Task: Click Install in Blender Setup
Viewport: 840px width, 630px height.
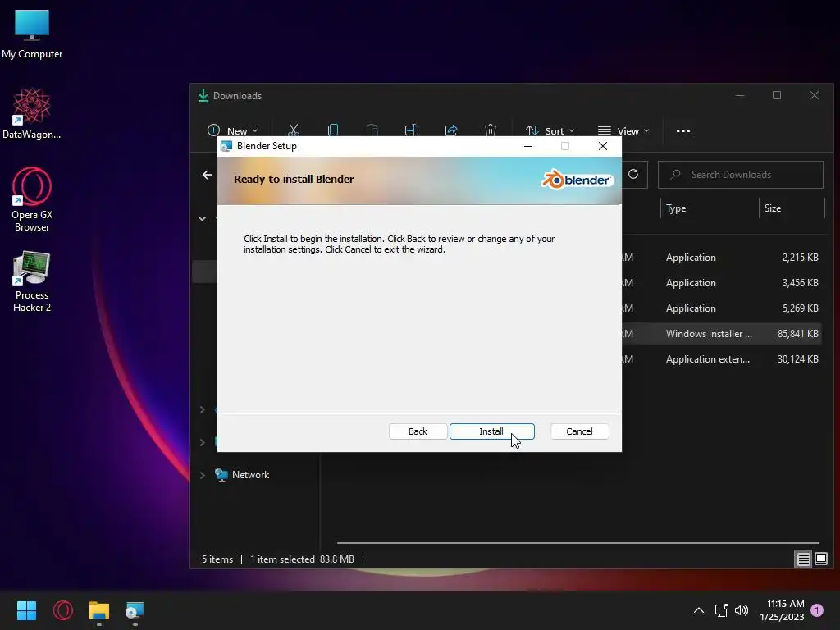Action: (492, 431)
